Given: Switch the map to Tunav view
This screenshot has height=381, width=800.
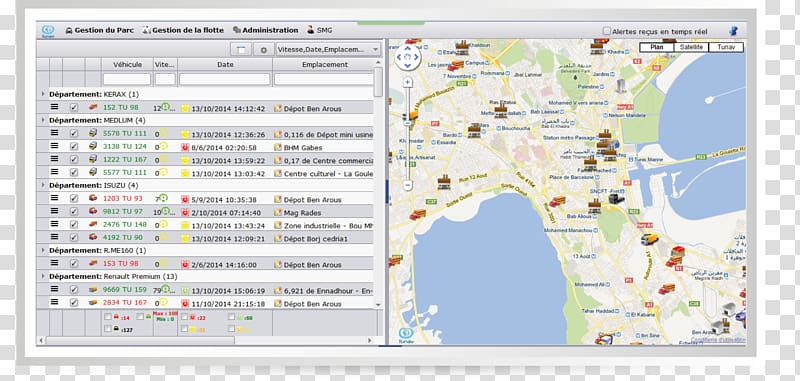Looking at the screenshot, I should (x=726, y=47).
